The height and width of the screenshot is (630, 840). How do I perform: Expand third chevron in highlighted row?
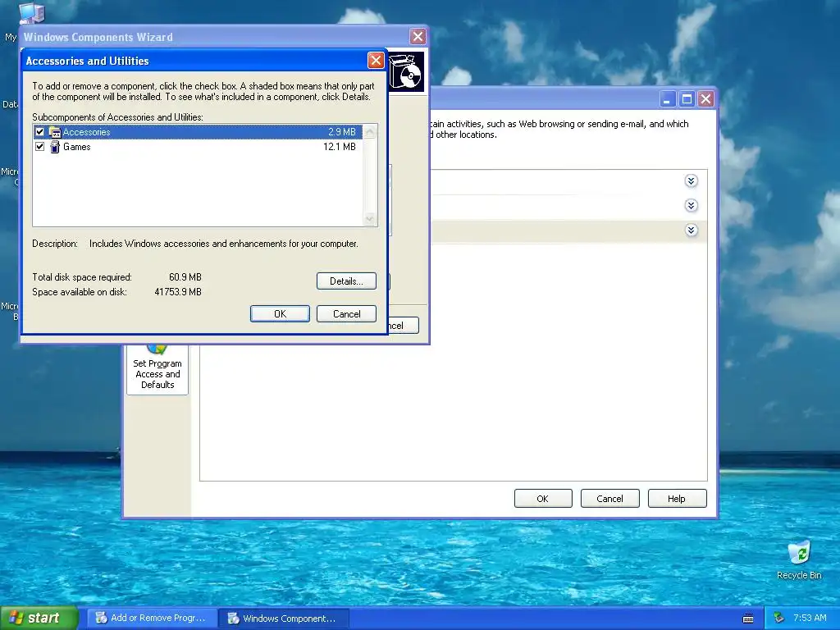click(691, 231)
